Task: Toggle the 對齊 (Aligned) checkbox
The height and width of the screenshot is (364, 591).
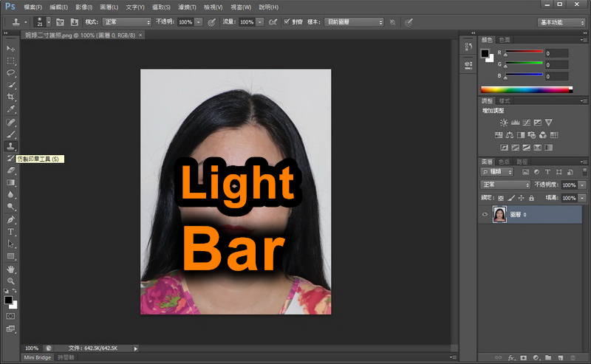Action: 287,22
